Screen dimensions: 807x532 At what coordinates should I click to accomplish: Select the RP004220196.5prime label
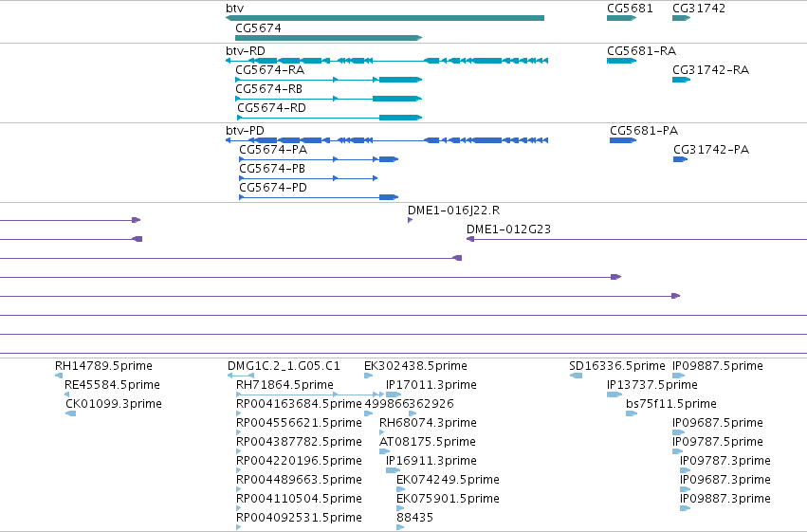click(x=299, y=461)
